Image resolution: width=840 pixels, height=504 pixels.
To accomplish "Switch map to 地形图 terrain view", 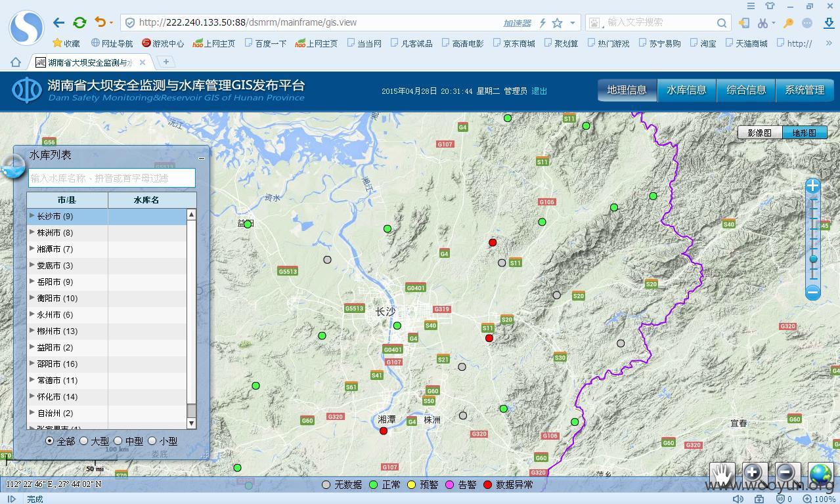I will (805, 133).
